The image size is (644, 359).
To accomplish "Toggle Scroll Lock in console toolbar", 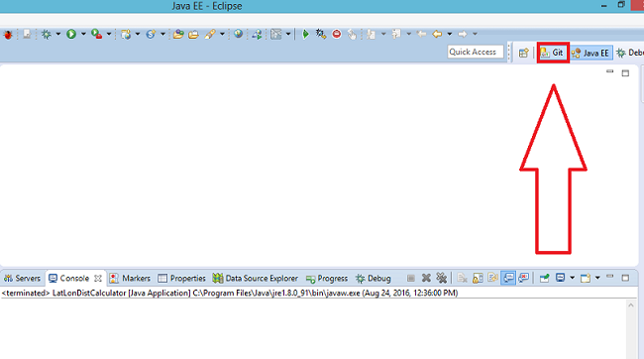I will coord(478,279).
